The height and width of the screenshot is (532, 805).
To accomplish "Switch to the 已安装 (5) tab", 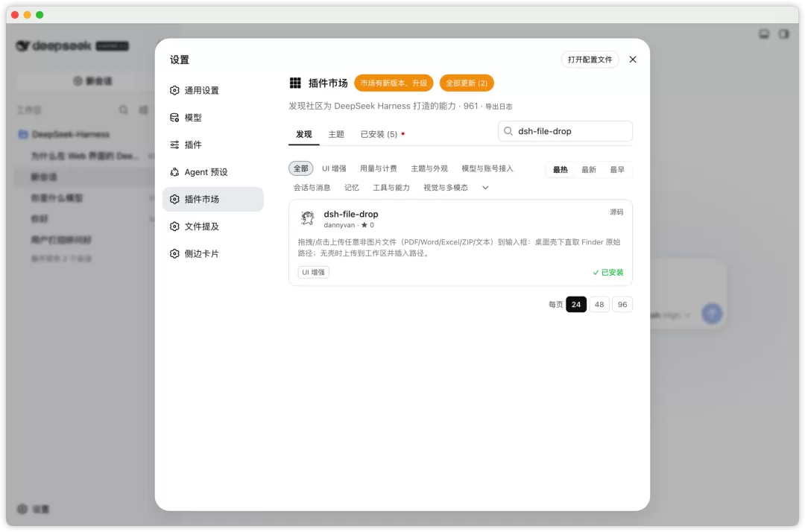I will (379, 134).
